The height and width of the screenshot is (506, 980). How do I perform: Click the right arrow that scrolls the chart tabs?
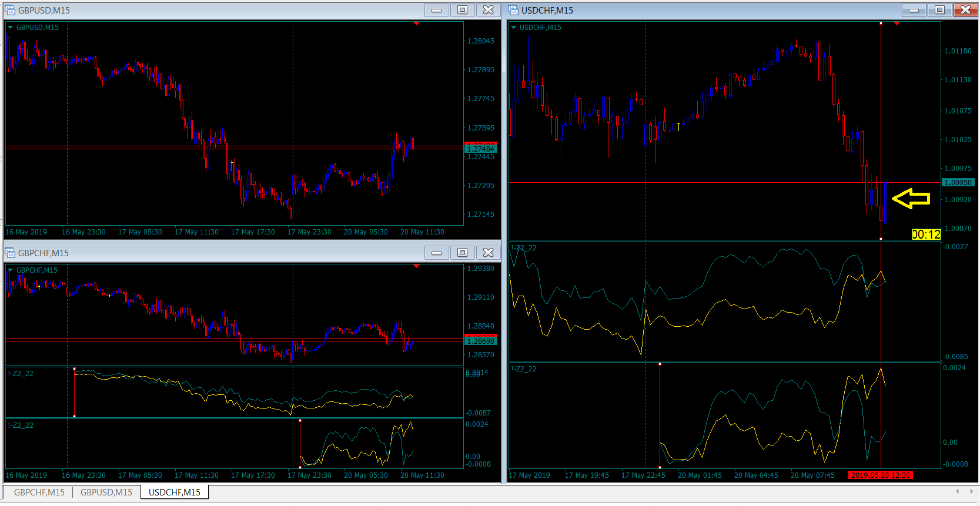pos(971,491)
